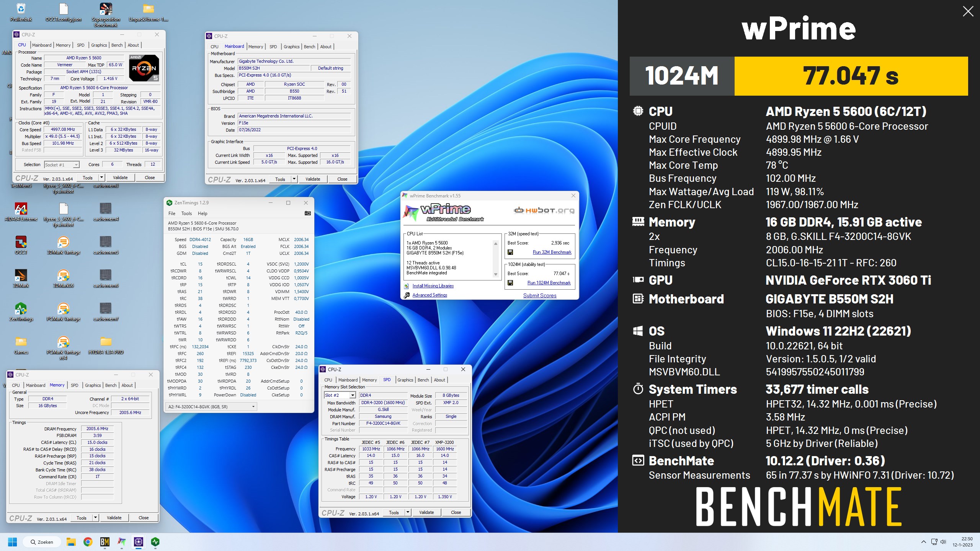Viewport: 980px width, 551px height.
Task: Launch PCMark Vantage desktop shortcut
Action: tap(63, 311)
